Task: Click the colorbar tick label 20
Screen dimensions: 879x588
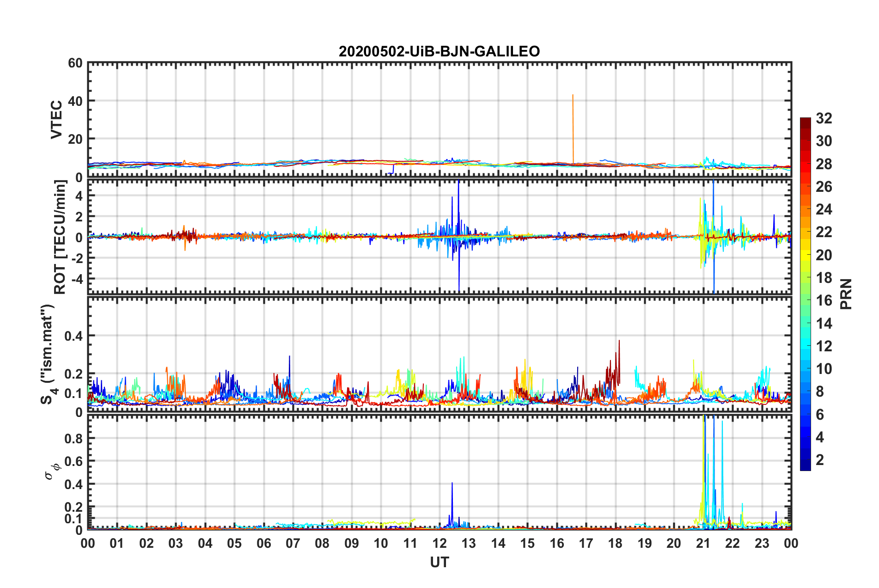Action: coord(824,255)
